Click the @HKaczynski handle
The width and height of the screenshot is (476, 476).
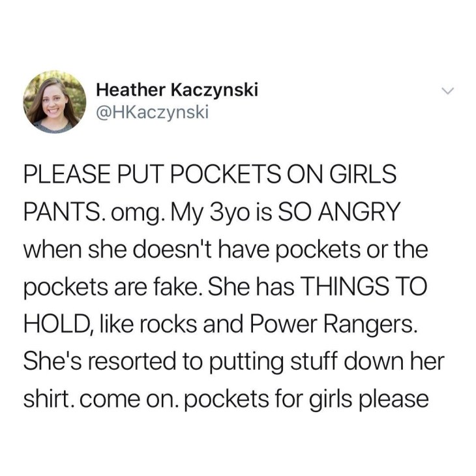click(153, 112)
